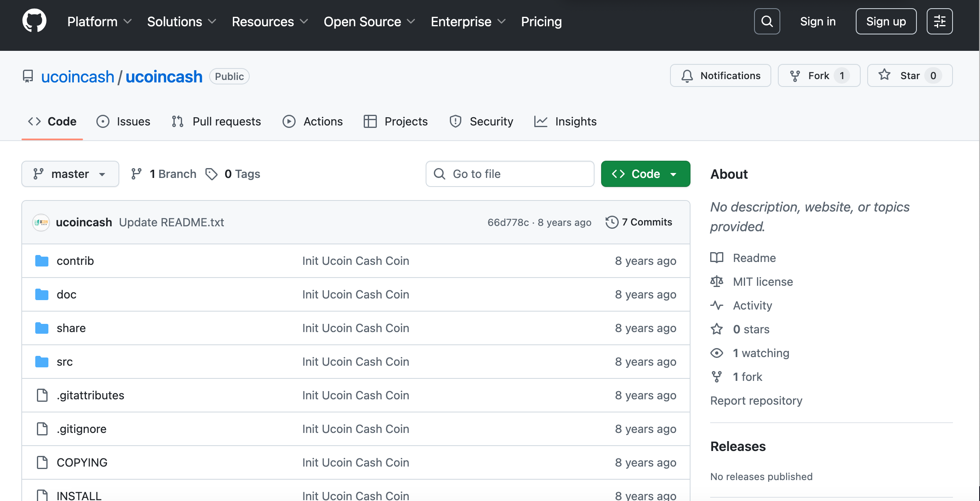This screenshot has width=980, height=501.
Task: Open the master branch dropdown
Action: [70, 174]
